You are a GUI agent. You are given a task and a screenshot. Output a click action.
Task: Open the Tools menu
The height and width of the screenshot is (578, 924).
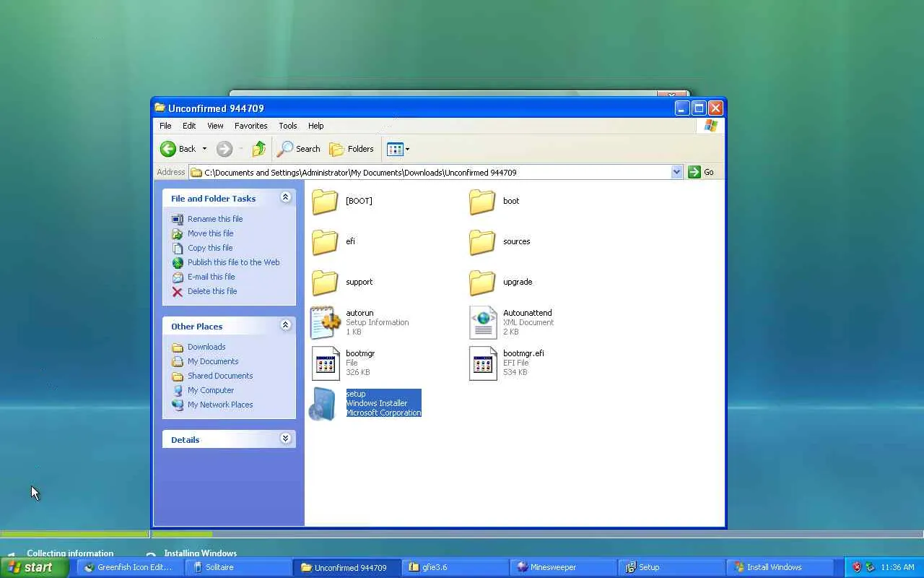pos(288,126)
